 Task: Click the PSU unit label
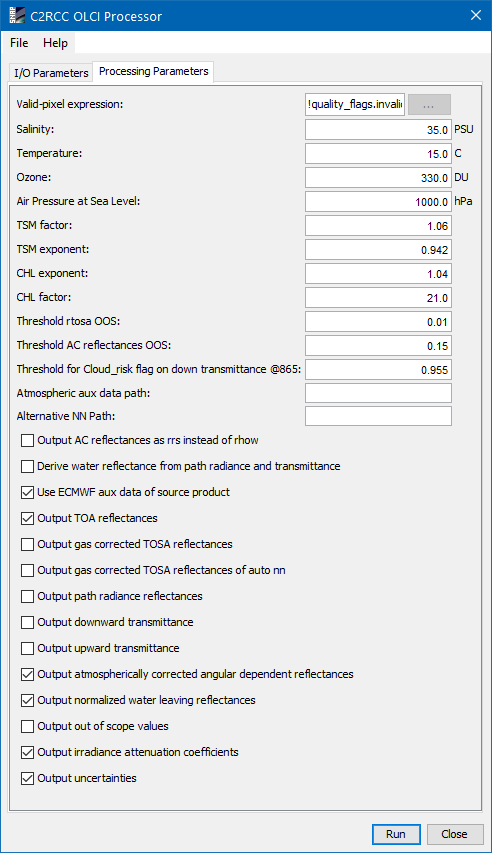click(464, 129)
